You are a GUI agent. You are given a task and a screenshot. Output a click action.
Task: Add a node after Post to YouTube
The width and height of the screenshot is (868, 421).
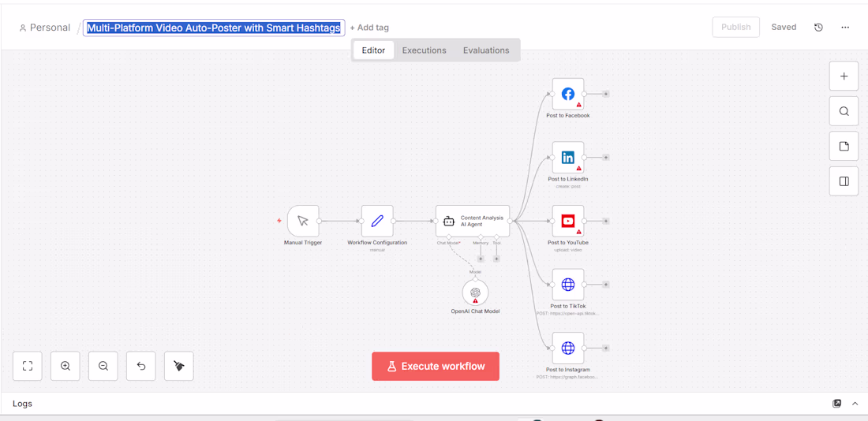pos(605,222)
